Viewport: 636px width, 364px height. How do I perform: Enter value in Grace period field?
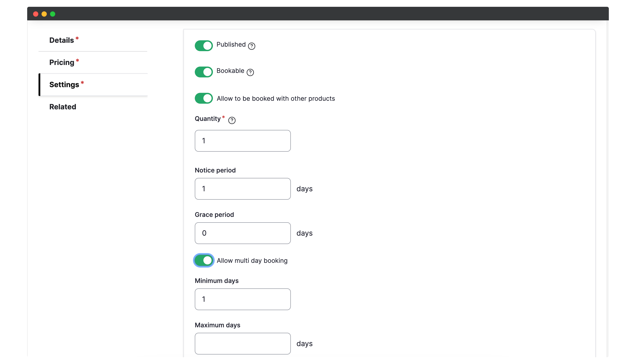pyautogui.click(x=243, y=233)
